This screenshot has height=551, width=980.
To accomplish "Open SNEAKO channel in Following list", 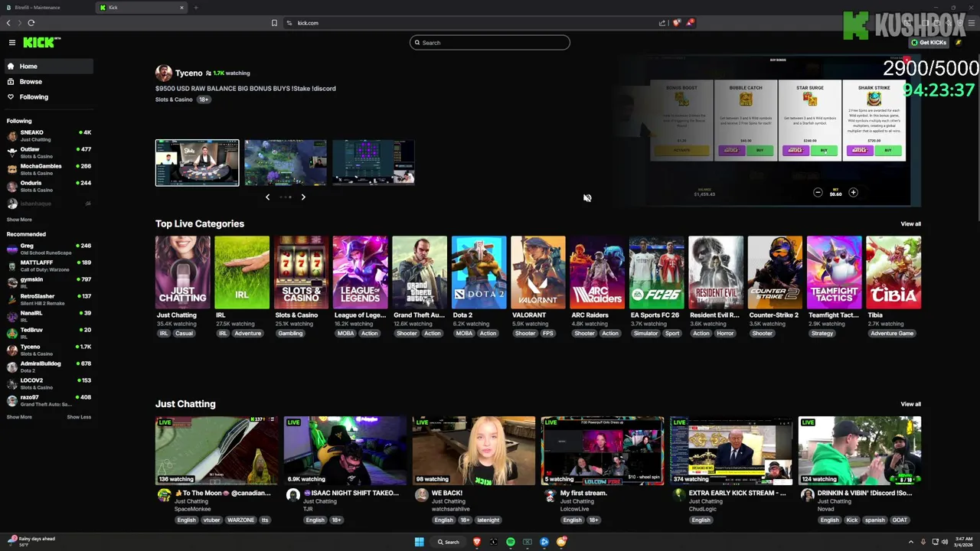I will click(x=48, y=136).
